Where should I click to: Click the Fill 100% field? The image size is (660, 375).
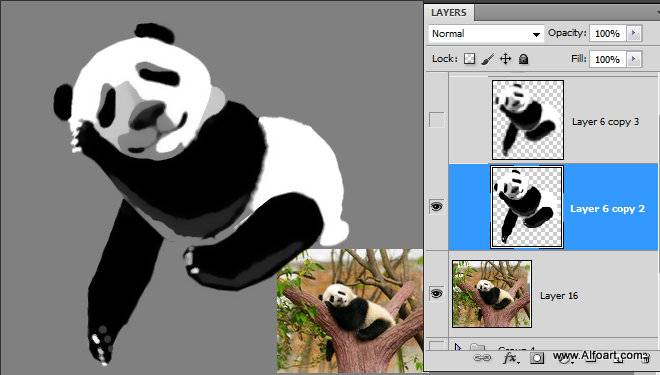click(608, 59)
